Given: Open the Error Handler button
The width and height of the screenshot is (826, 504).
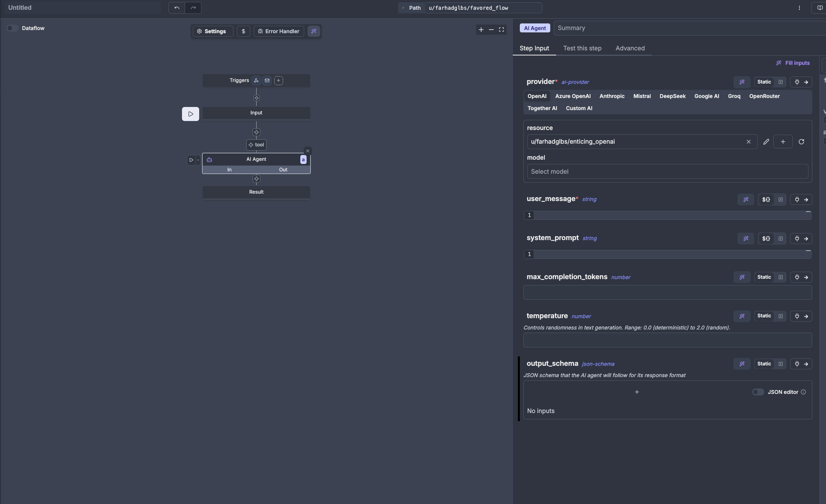Looking at the screenshot, I should 278,31.
